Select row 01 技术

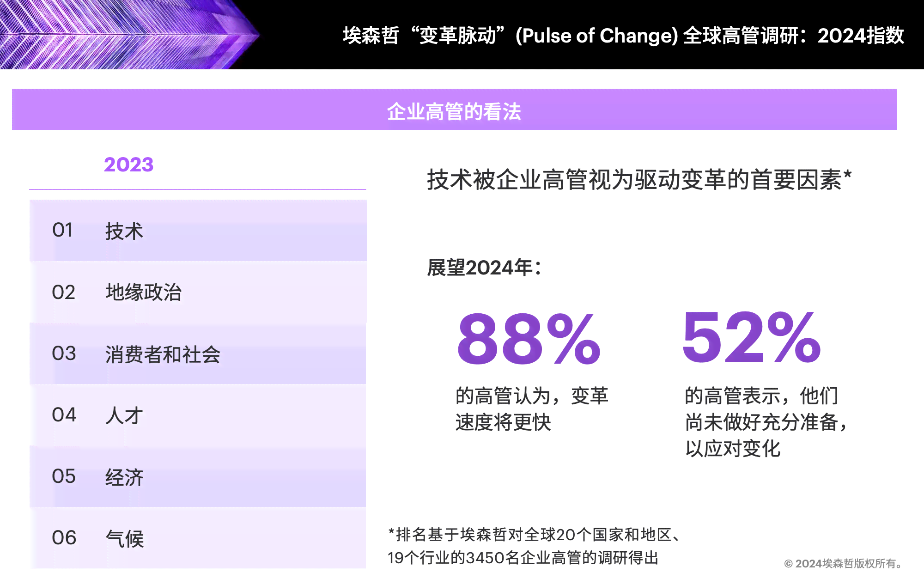[x=198, y=231]
